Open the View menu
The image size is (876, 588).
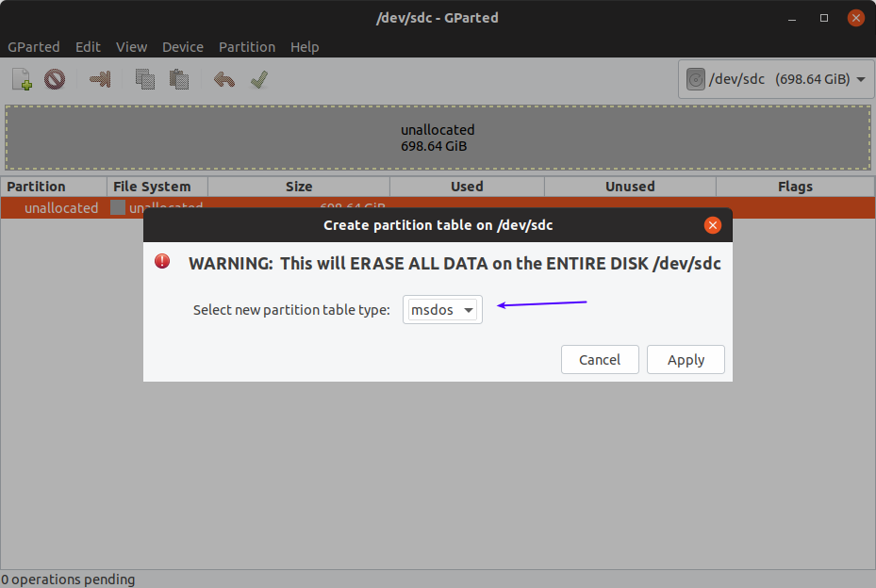(x=131, y=46)
